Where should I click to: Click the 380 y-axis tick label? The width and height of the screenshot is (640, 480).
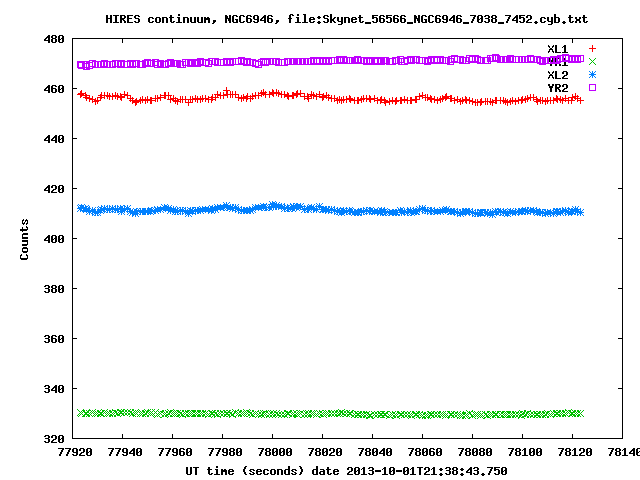[x=54, y=289]
